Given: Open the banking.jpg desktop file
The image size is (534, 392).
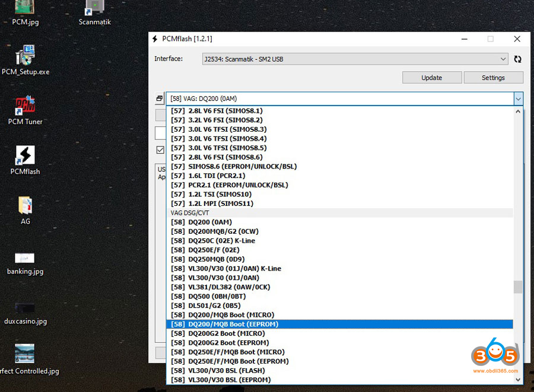Looking at the screenshot, I should click(25, 258).
